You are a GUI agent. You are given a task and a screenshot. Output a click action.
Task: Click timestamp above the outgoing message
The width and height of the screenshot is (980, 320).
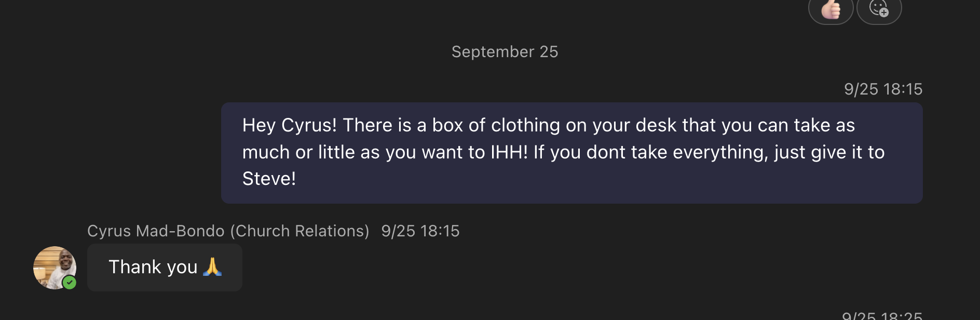pos(883,89)
